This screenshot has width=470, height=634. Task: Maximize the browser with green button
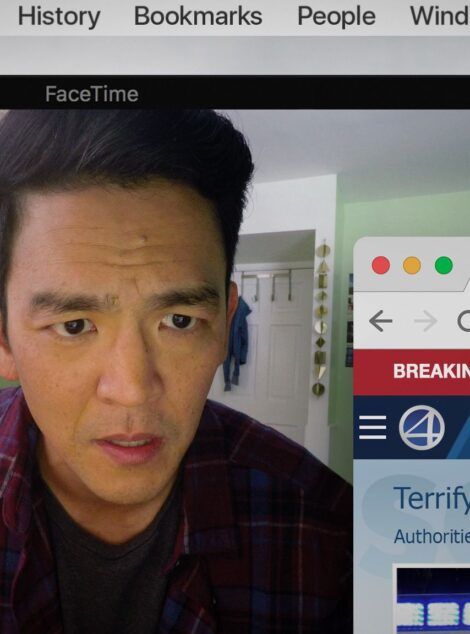pos(443,265)
